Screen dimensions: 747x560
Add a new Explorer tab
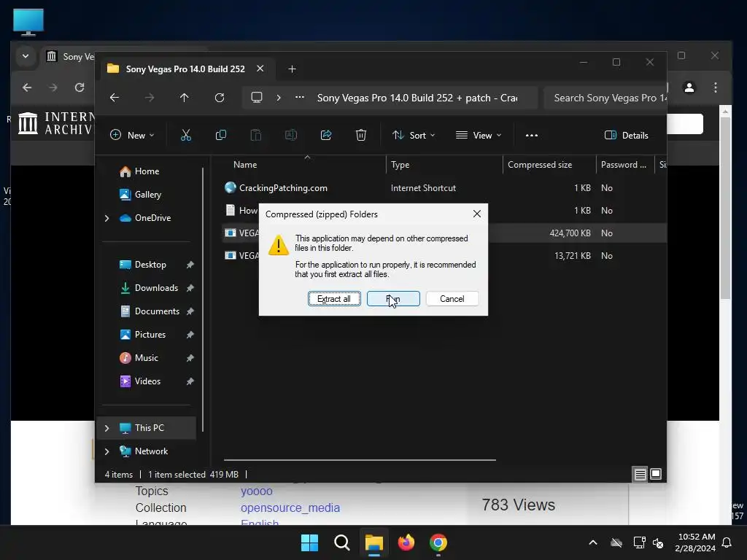[x=292, y=69]
